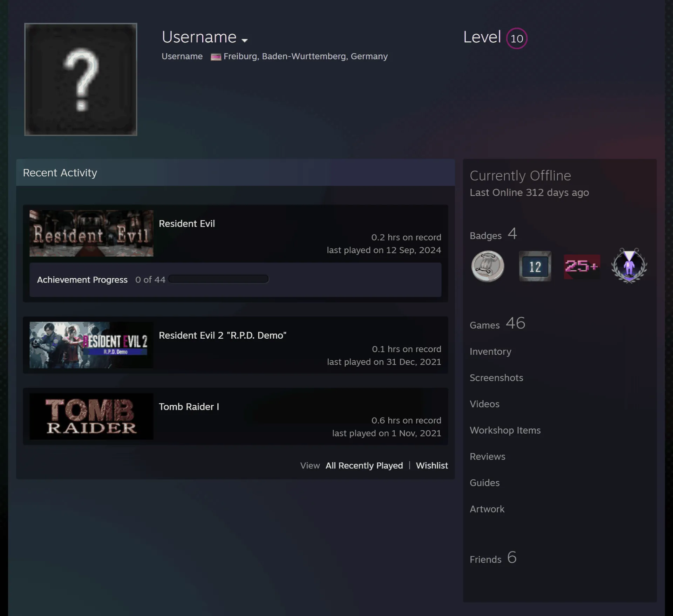Click 'last played on 31 Dec, 2021' text
The image size is (673, 616).
coord(384,362)
